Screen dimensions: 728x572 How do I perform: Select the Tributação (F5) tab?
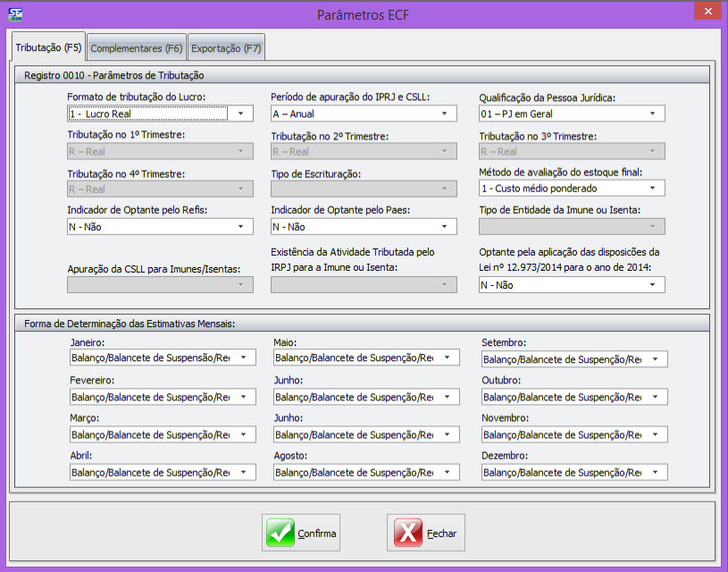pos(49,47)
